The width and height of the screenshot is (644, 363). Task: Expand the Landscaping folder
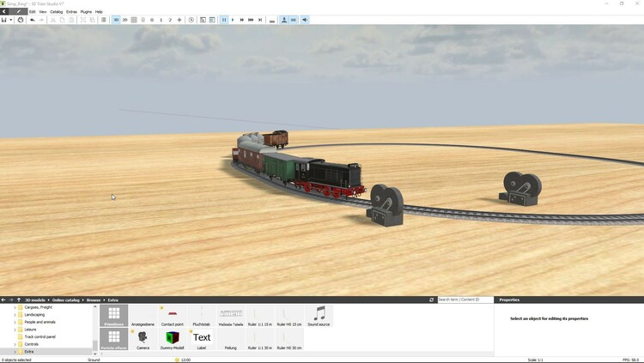click(15, 315)
